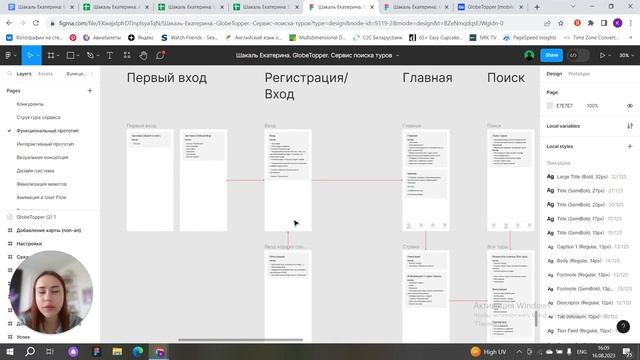640x360 pixels.
Task: Select the Успех layer
Action: [x=23, y=337]
